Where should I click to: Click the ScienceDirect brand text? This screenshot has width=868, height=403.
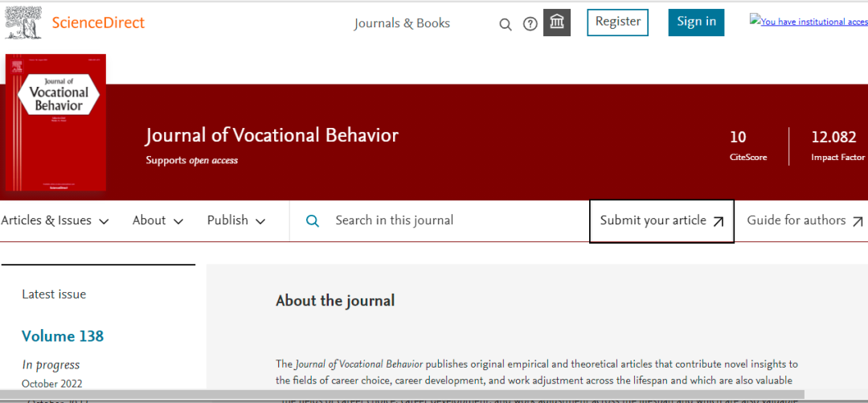point(98,23)
